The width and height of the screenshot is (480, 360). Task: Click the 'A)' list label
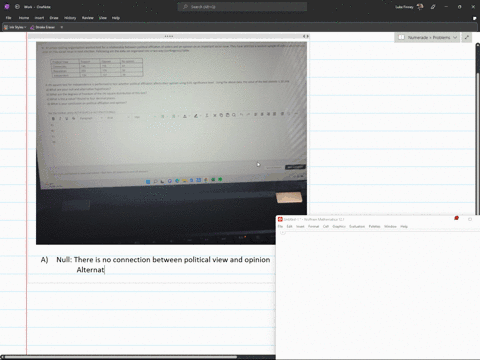(x=44, y=260)
